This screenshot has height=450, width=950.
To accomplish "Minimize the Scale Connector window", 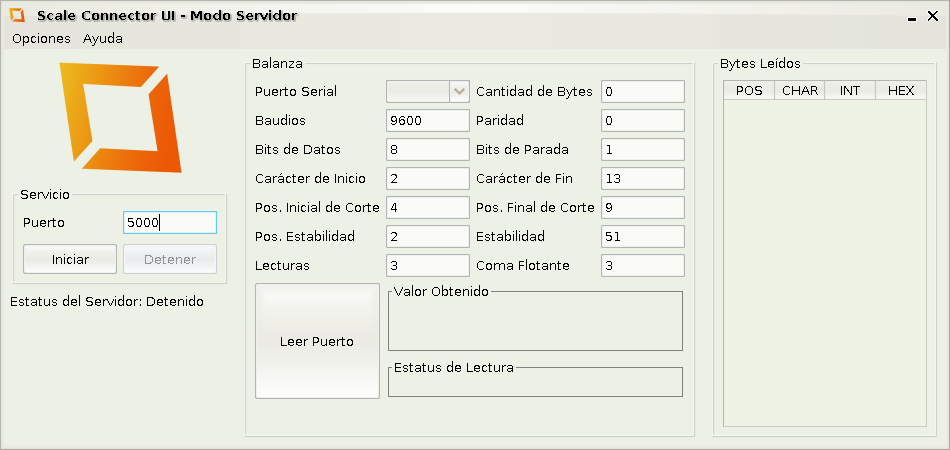I will (x=913, y=17).
